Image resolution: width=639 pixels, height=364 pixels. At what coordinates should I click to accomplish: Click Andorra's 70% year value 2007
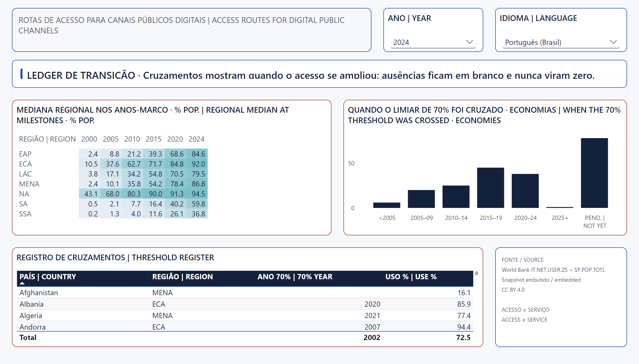click(372, 327)
